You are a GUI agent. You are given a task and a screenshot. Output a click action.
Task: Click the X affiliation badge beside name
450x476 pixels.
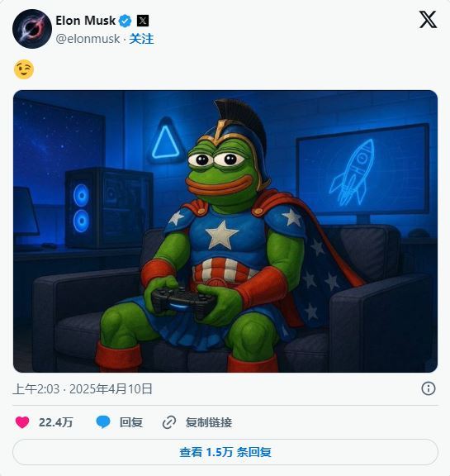(143, 21)
